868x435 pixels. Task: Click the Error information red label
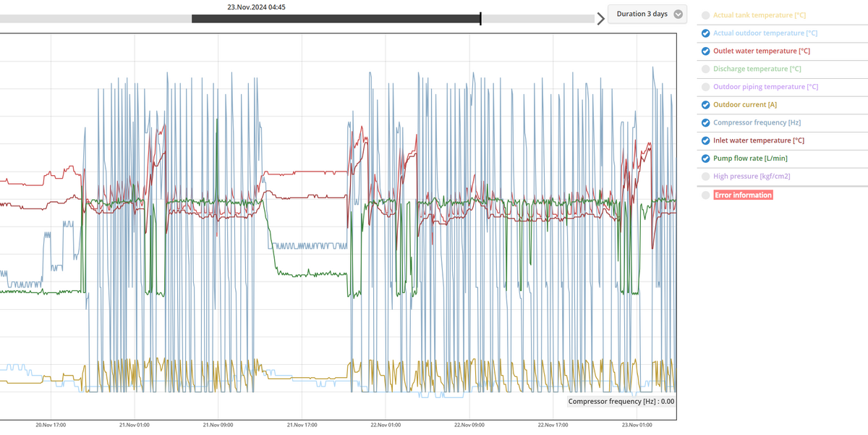(743, 195)
